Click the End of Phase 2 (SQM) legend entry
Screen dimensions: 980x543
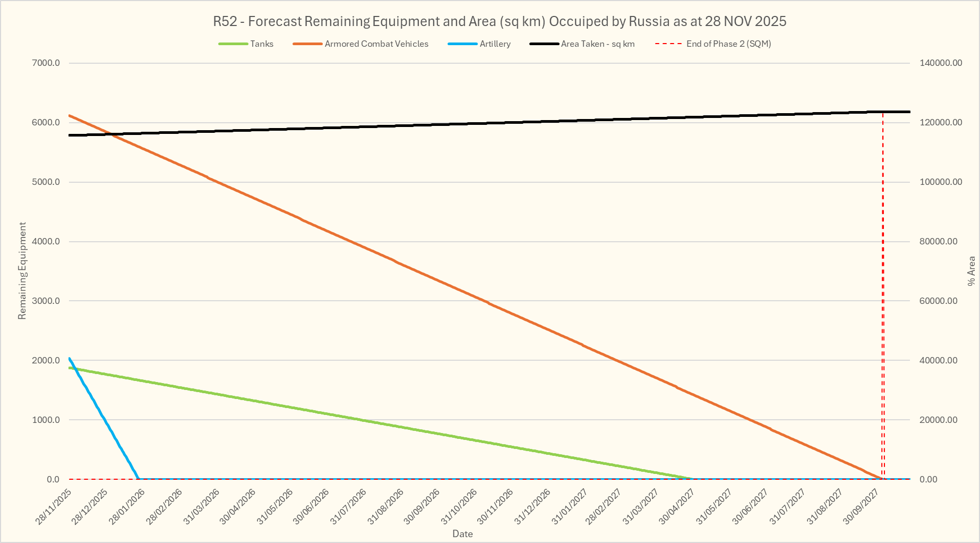[x=728, y=44]
